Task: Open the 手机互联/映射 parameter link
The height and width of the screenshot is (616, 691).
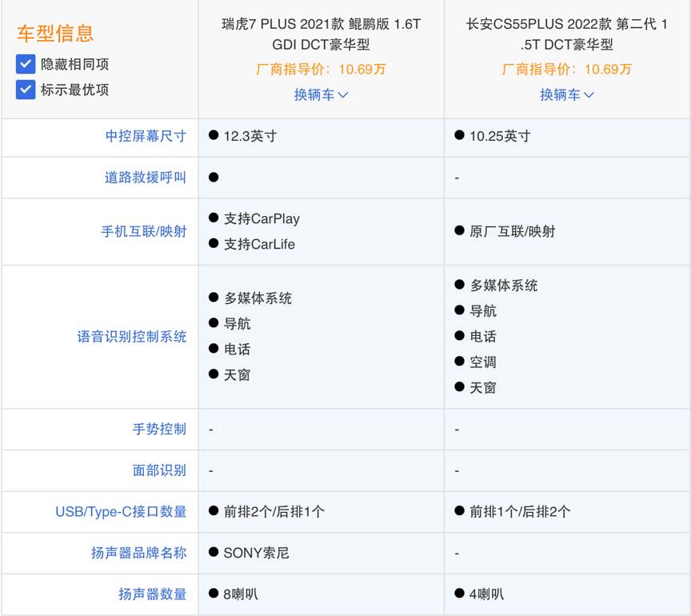Action: [143, 232]
